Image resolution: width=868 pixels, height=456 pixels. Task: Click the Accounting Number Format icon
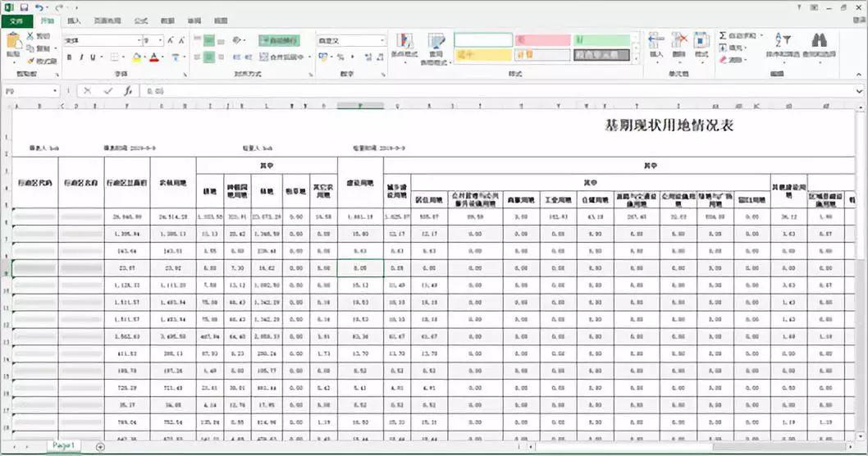(323, 57)
